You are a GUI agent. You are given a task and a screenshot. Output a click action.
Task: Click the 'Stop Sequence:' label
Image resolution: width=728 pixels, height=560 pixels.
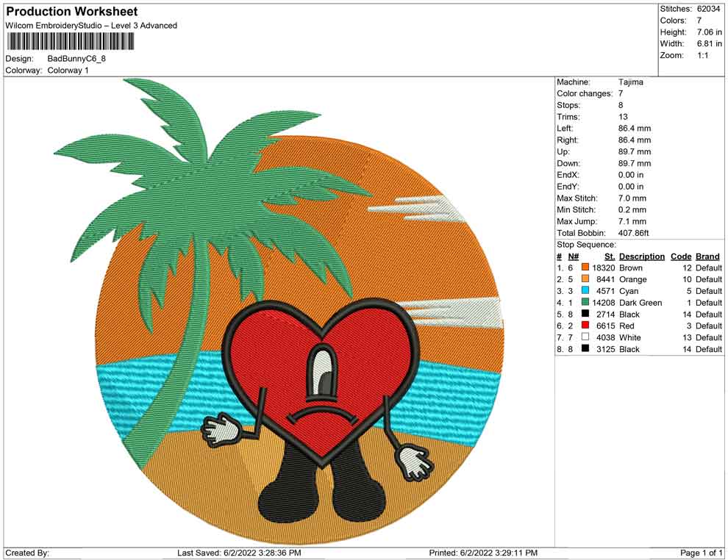(586, 245)
